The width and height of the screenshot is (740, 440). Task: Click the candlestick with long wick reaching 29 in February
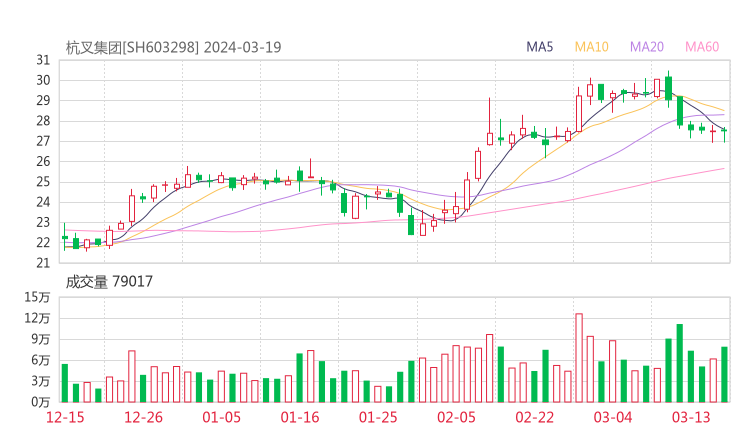pyautogui.click(x=489, y=121)
